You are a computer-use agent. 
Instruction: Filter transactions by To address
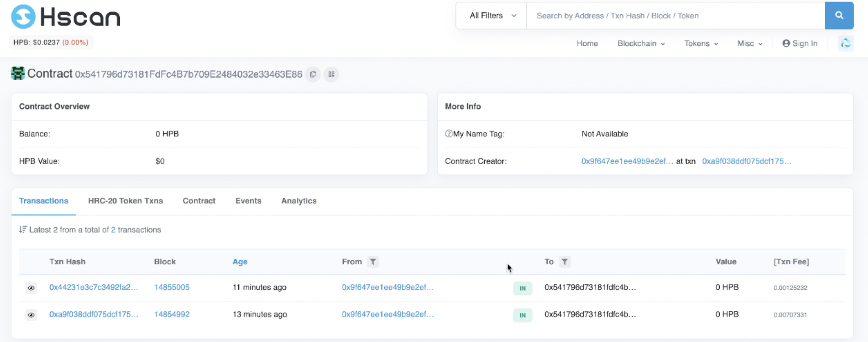(565, 262)
